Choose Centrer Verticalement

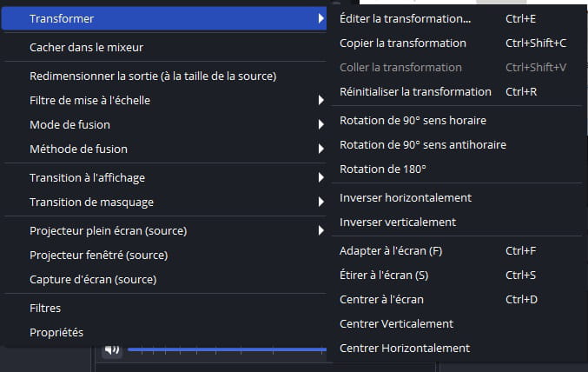[456, 323]
